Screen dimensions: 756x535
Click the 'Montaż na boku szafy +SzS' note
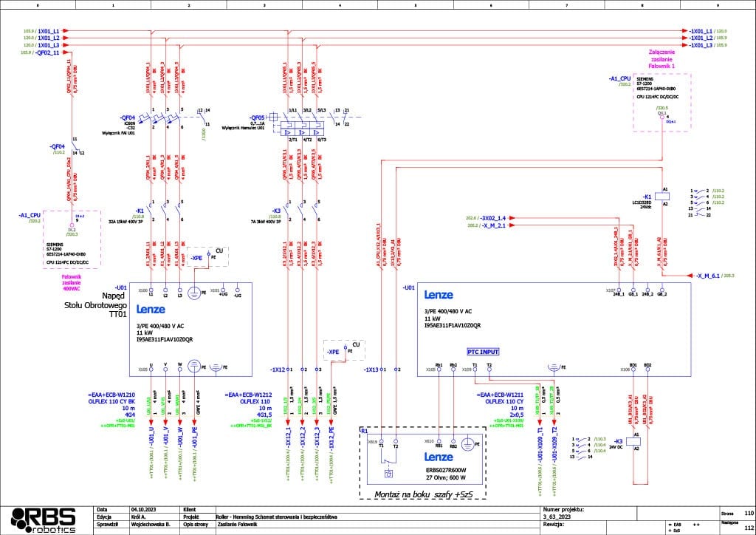click(x=423, y=494)
